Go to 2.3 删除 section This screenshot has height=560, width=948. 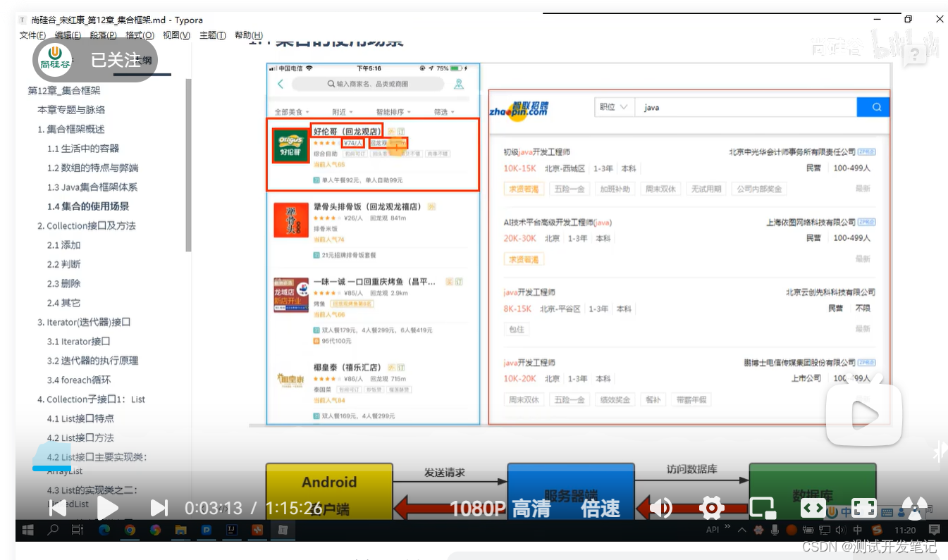[x=64, y=283]
